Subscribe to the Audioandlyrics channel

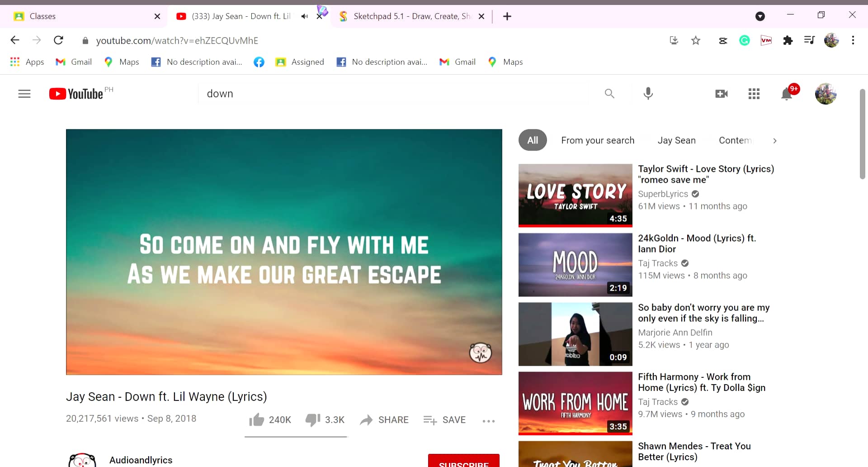pyautogui.click(x=463, y=462)
